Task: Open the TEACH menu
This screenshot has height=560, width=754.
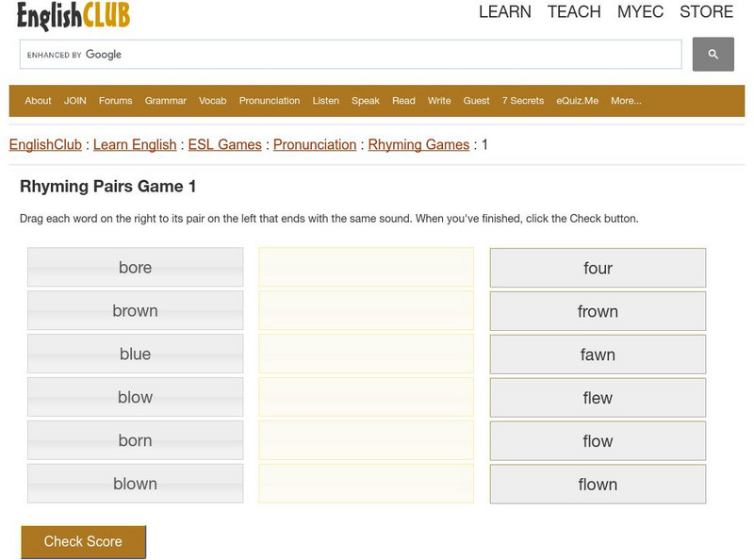Action: tap(575, 12)
